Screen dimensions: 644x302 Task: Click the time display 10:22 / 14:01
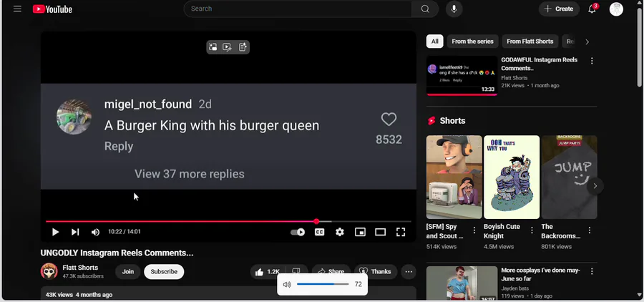click(125, 232)
